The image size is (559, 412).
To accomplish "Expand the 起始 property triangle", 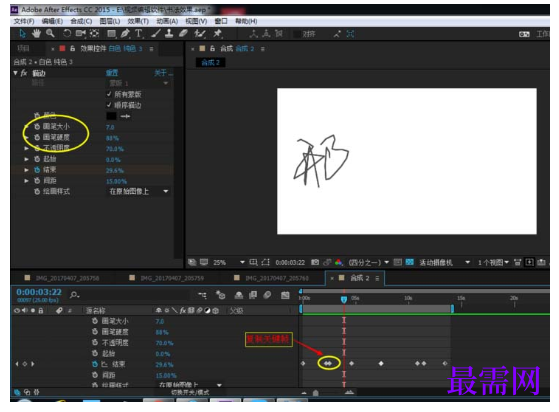I will point(26,159).
